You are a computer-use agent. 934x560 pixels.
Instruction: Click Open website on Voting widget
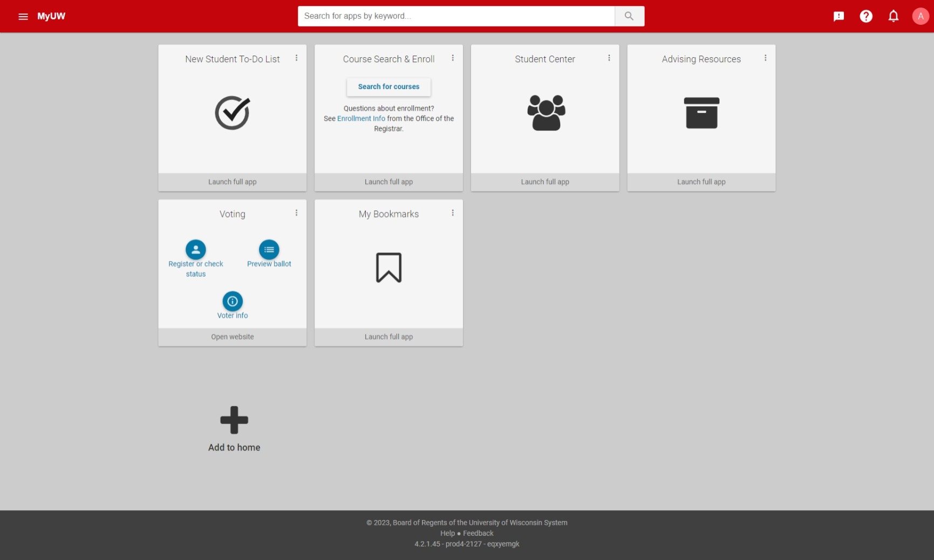click(x=233, y=337)
